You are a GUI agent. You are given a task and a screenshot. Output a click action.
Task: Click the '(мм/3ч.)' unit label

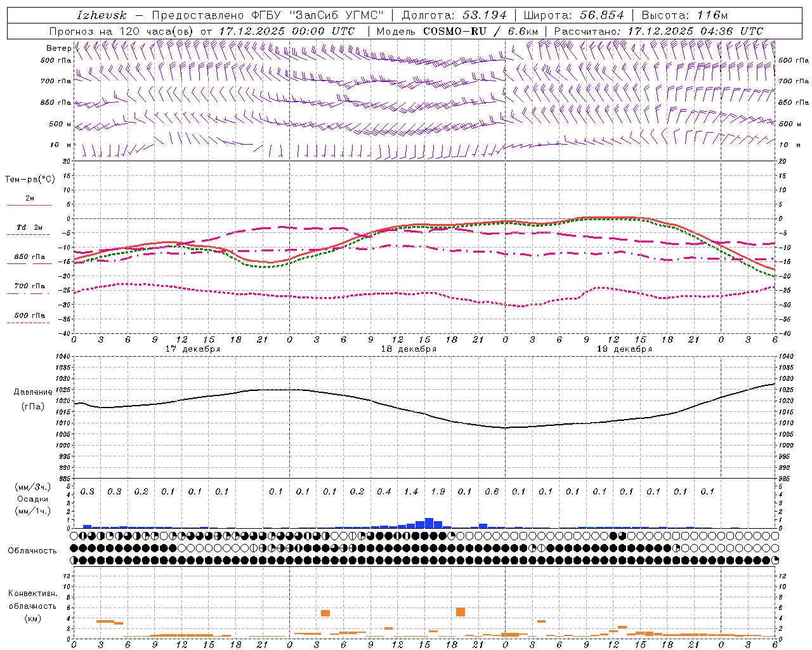click(32, 487)
